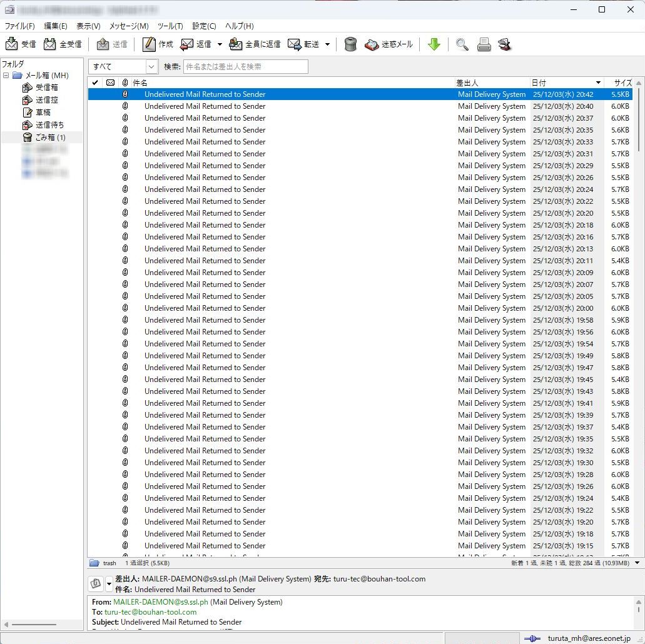The height and width of the screenshot is (644, 645).
Task: Collapse the メール箱 (MH) folder tree
Action: [6, 76]
